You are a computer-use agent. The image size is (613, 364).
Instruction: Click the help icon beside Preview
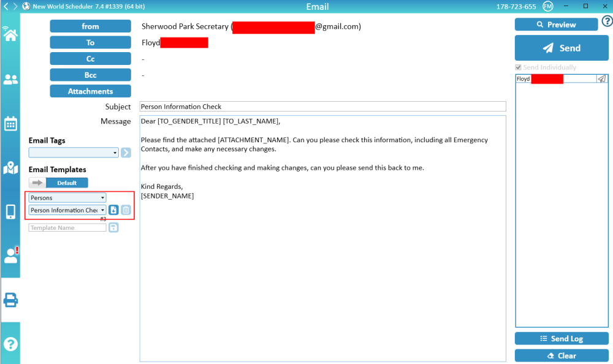pos(607,21)
